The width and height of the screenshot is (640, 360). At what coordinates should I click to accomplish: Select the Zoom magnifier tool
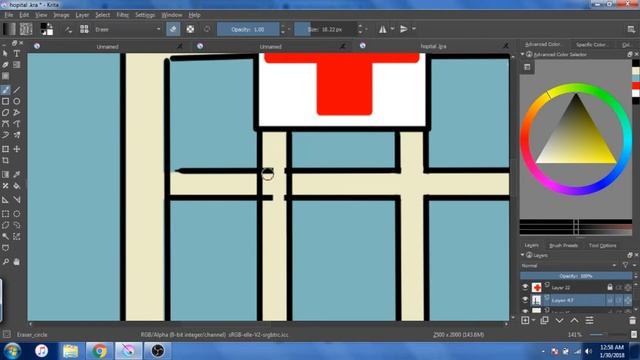click(5, 262)
